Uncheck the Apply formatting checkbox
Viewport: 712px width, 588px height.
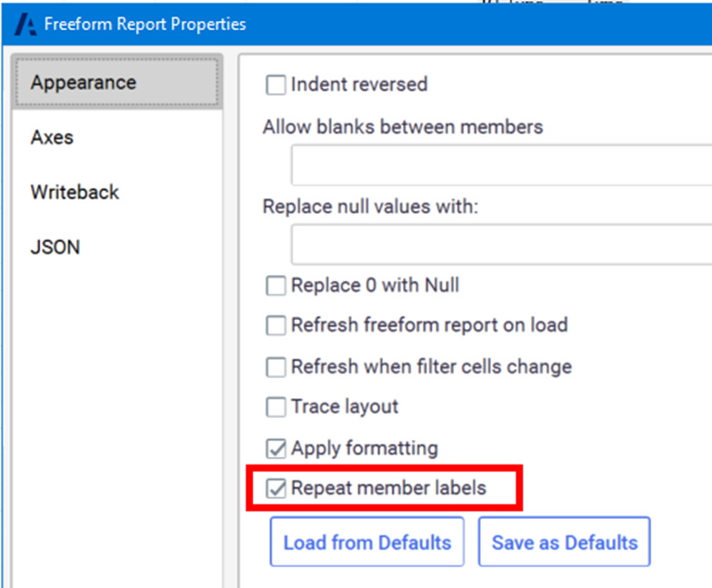tap(276, 448)
